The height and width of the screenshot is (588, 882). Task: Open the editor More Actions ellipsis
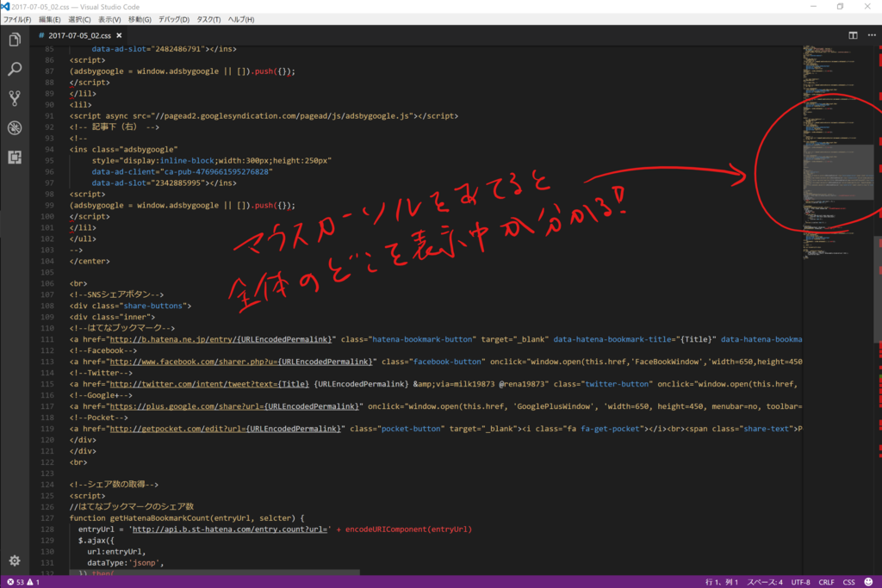872,35
